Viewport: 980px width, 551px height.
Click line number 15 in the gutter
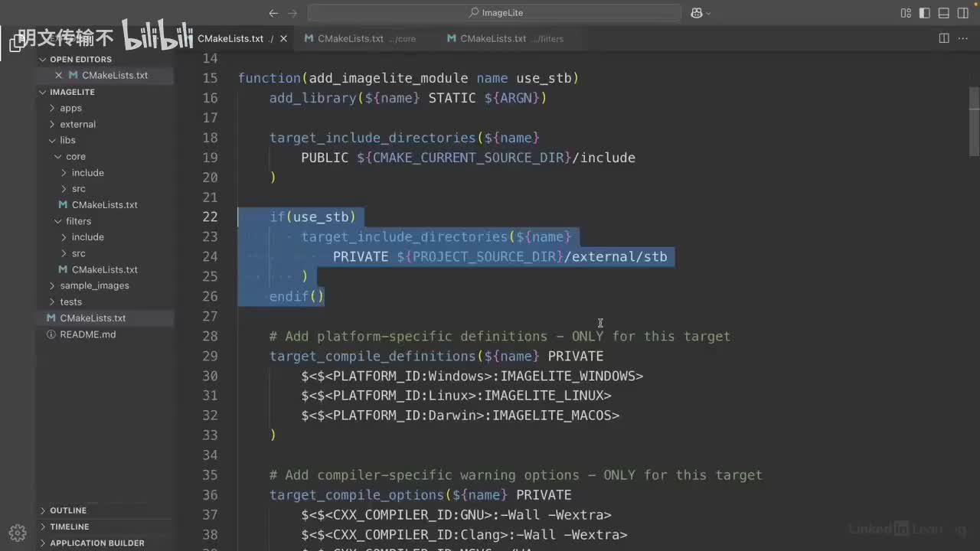[210, 78]
